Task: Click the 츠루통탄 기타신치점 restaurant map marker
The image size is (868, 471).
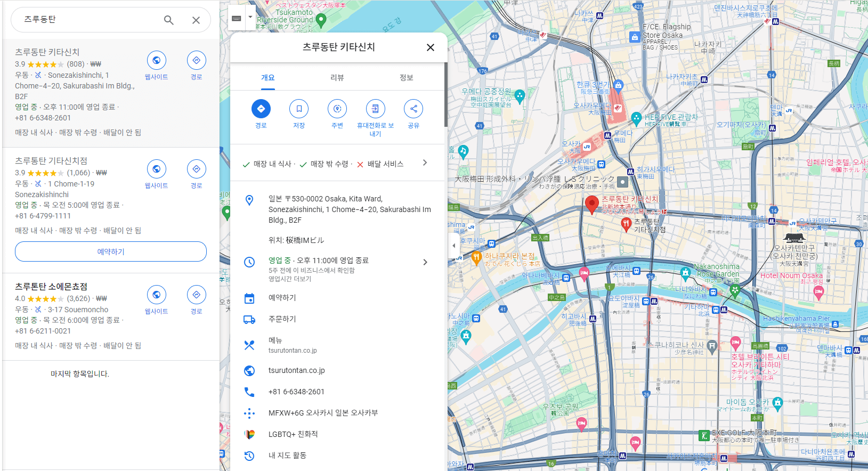Action: coord(626,224)
